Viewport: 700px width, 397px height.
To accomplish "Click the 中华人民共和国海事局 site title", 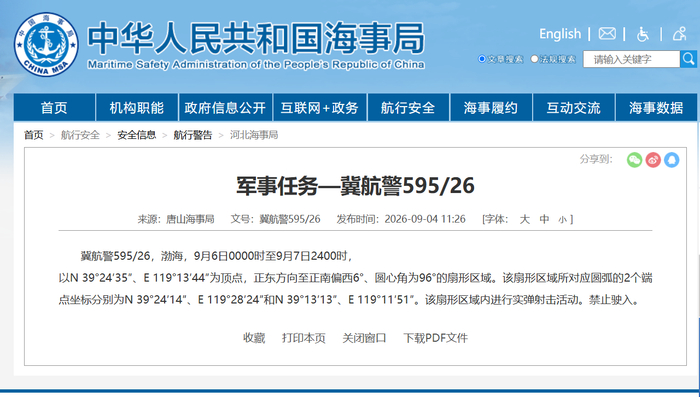I will (256, 38).
